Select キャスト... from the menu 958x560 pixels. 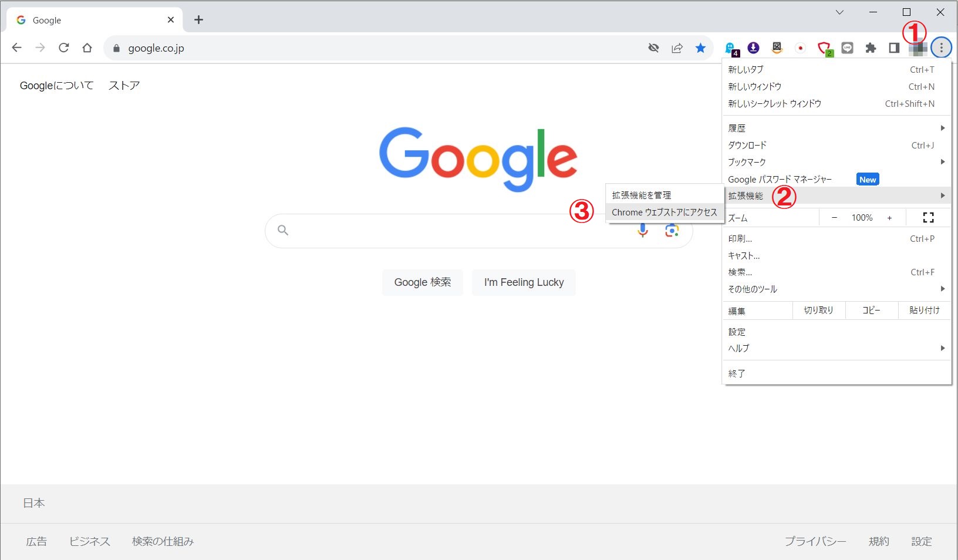coord(836,255)
